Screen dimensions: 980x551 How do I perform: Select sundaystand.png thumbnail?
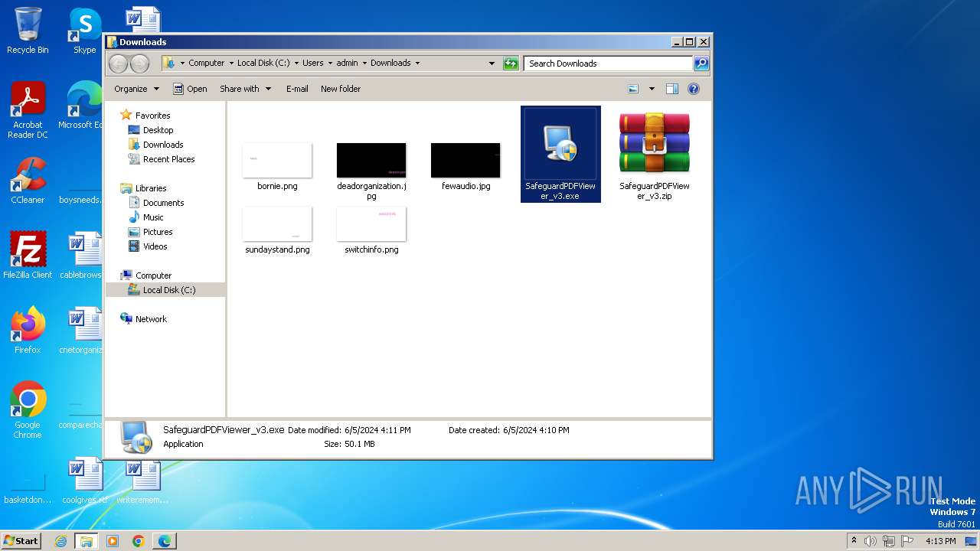click(x=277, y=223)
